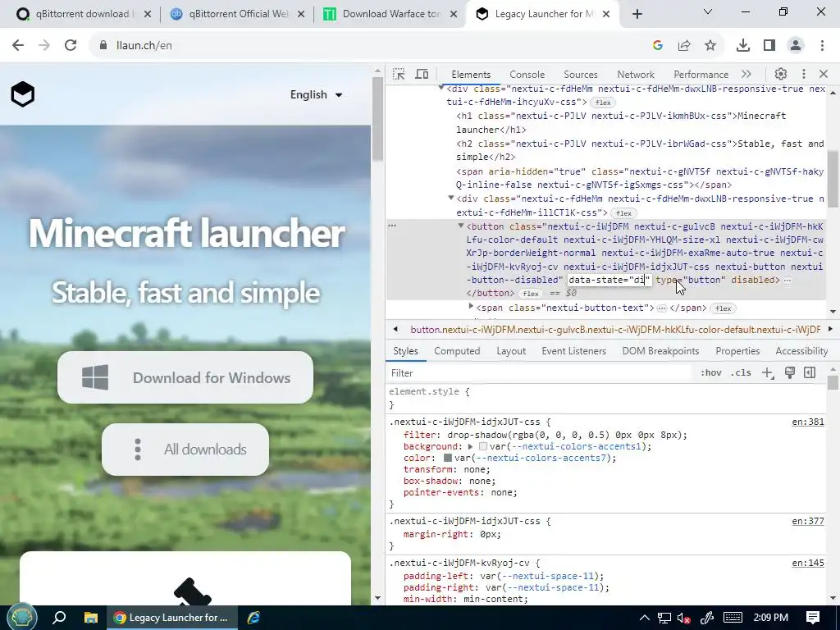Toggle :hov element state panel

tap(711, 373)
